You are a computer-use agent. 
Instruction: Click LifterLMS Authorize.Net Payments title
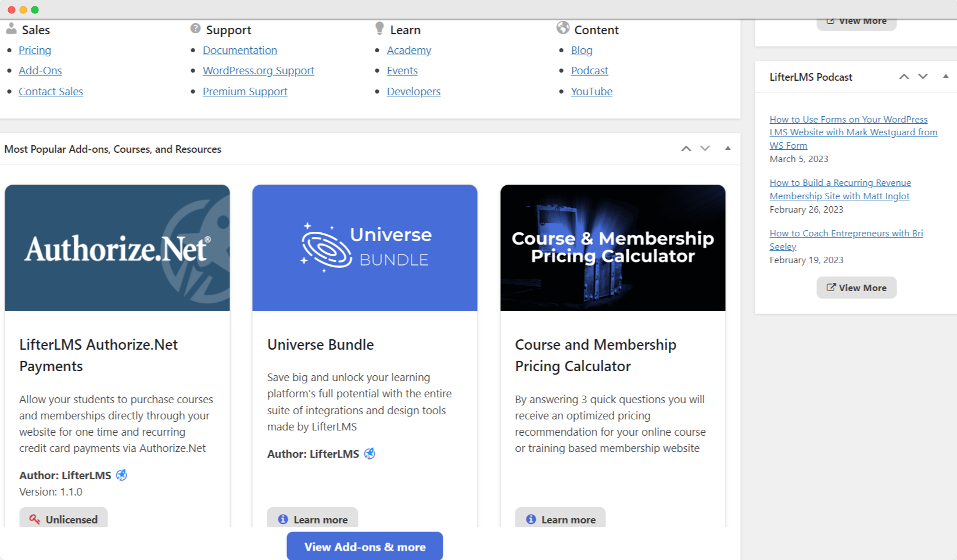99,356
